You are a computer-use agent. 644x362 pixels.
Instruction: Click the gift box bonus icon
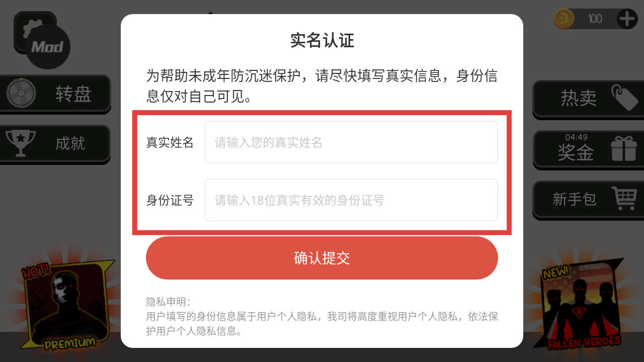point(624,149)
